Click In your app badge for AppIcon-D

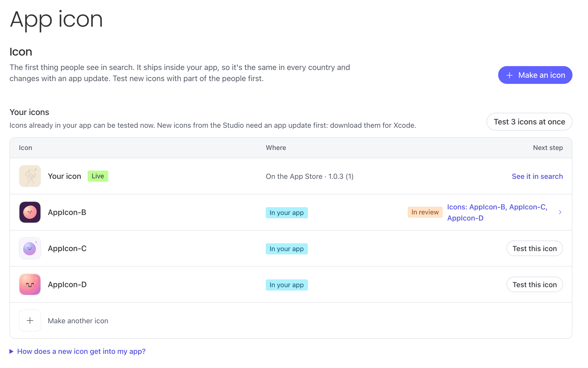287,285
